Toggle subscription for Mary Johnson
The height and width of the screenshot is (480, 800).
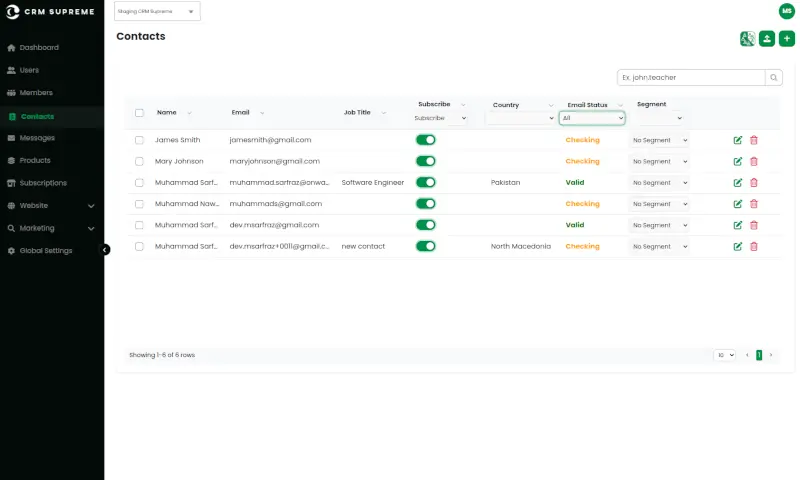[426, 161]
